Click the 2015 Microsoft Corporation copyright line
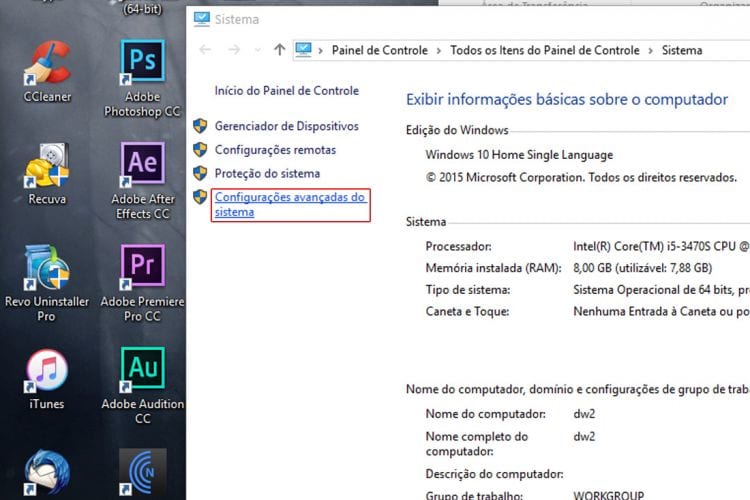The height and width of the screenshot is (500, 750). pyautogui.click(x=581, y=178)
